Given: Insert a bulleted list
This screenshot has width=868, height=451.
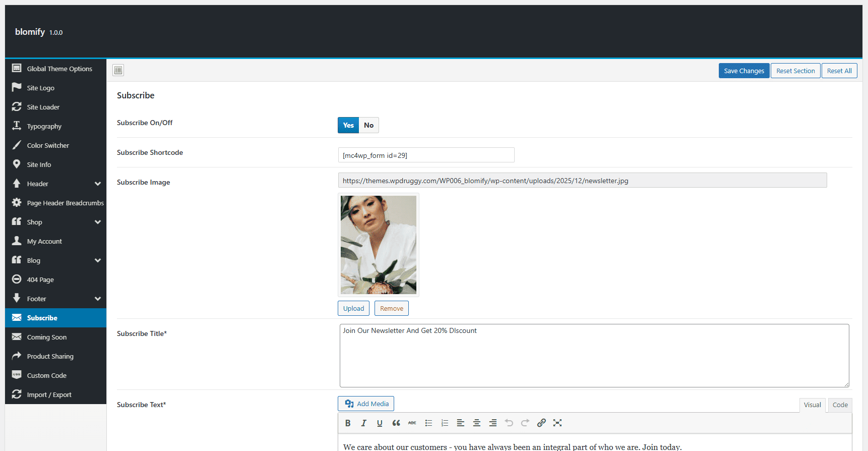Looking at the screenshot, I should point(428,423).
